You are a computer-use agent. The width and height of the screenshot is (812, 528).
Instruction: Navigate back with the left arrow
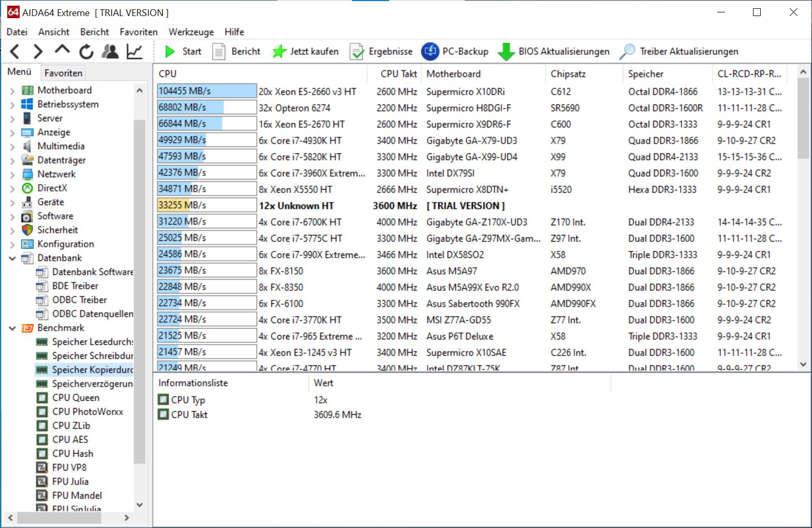click(x=15, y=51)
